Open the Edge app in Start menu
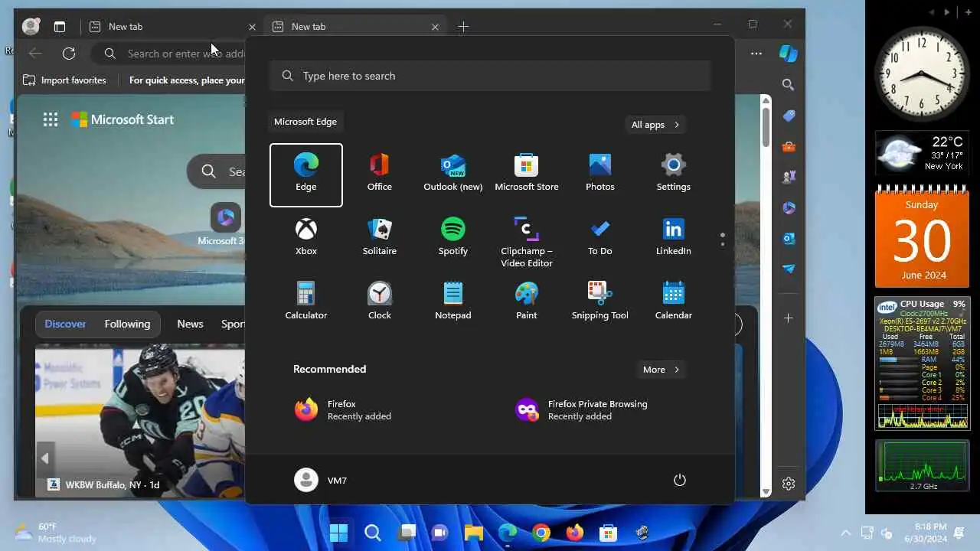 click(306, 174)
